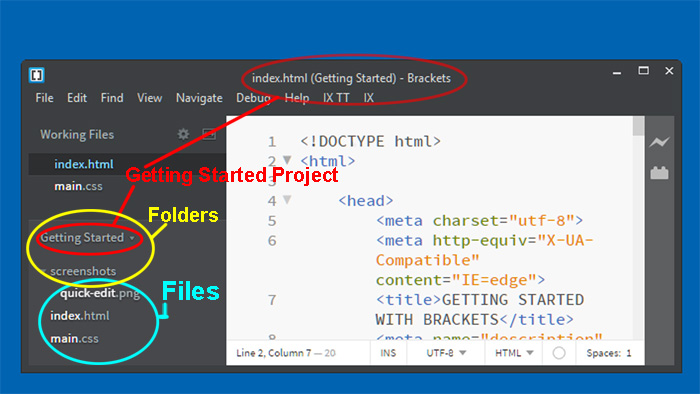700x394 pixels.
Task: Click the Brackets app logo icon
Action: pos(36,75)
